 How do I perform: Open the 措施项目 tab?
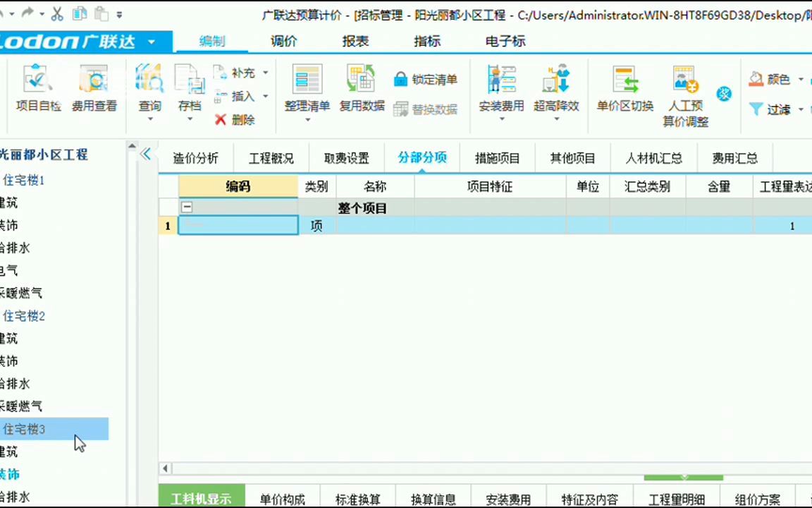497,158
